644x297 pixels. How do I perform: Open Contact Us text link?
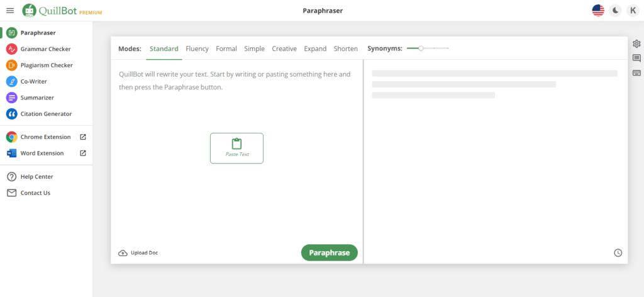[x=35, y=193]
